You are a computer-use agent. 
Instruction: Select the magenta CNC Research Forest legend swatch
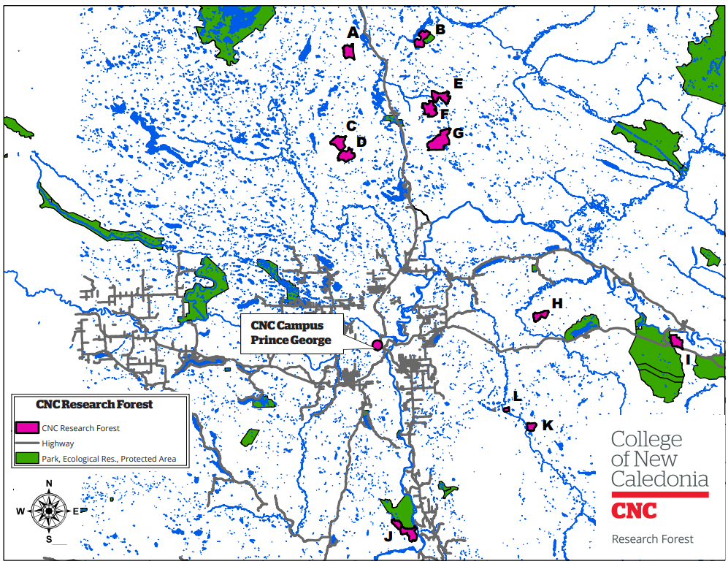click(x=26, y=428)
